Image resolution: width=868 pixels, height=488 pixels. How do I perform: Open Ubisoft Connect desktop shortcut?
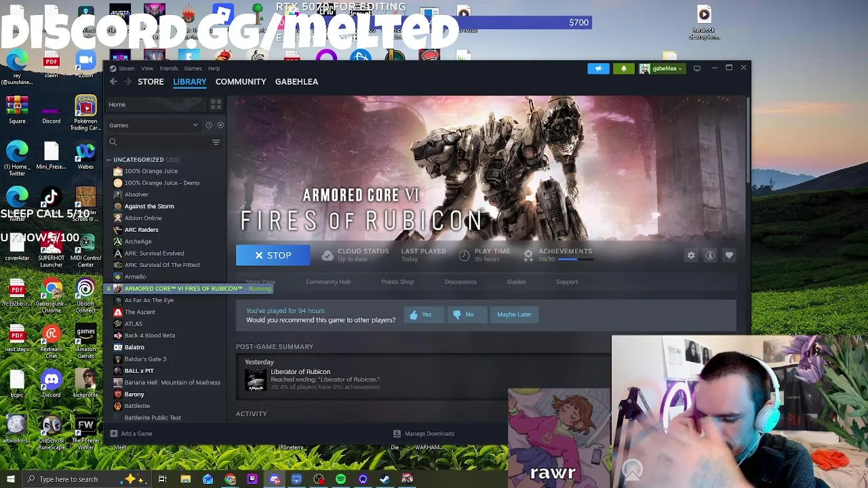[x=85, y=296]
